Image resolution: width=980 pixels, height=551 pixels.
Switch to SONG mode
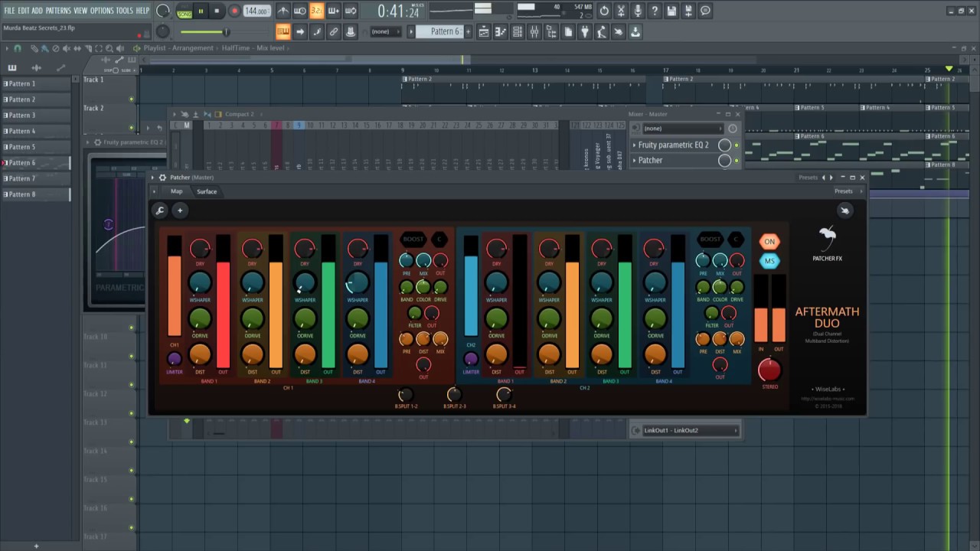coord(185,15)
